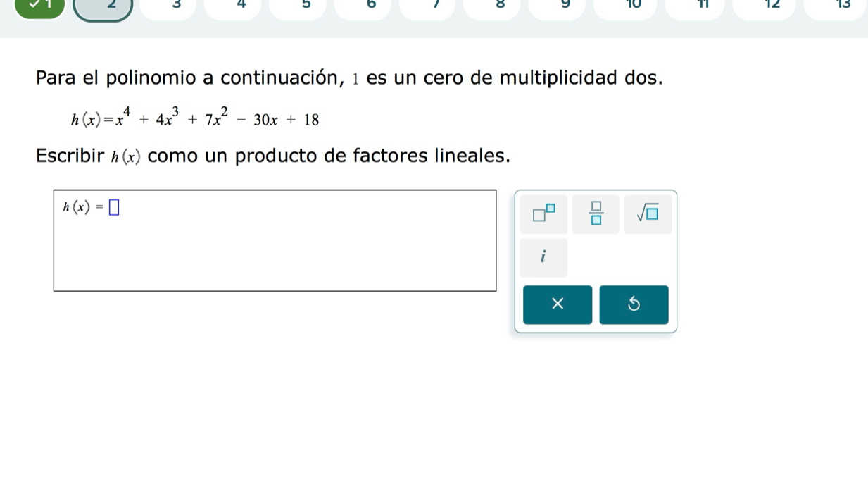Select question 9 in the top bar
Viewport: 868px width, 489px height.
560,7
